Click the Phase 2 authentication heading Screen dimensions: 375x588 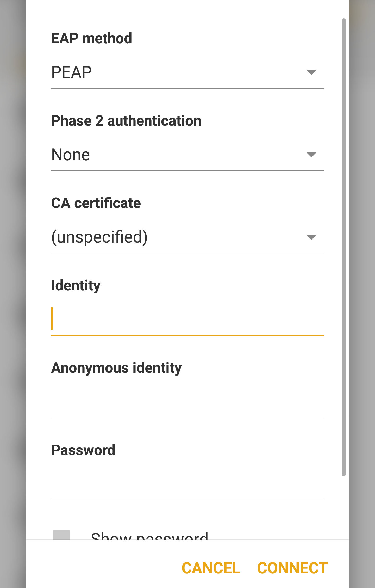tap(126, 121)
